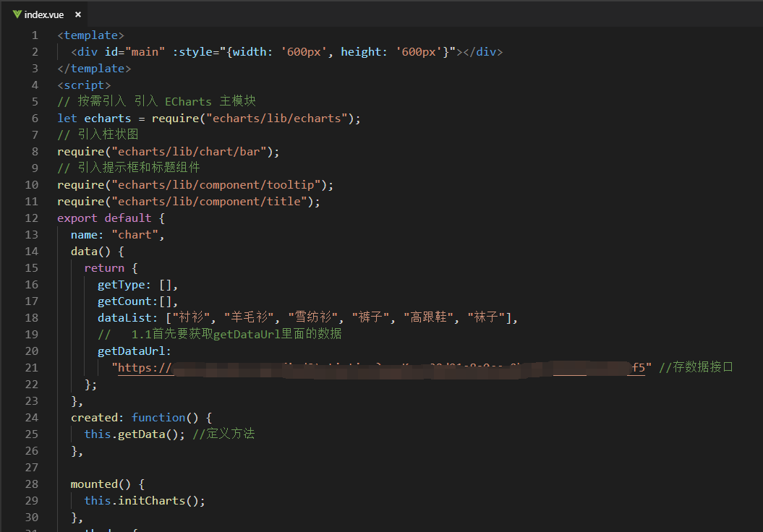This screenshot has width=763, height=532.
Task: Select the string "chart" on line 13
Action: coord(137,234)
